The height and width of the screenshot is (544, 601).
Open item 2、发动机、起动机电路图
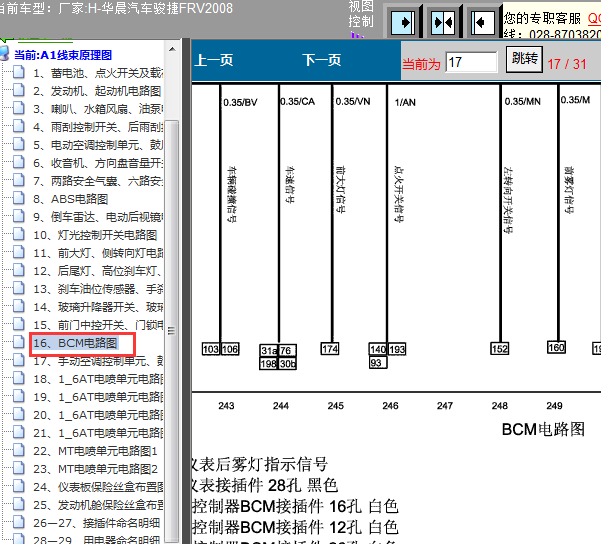tap(97, 91)
